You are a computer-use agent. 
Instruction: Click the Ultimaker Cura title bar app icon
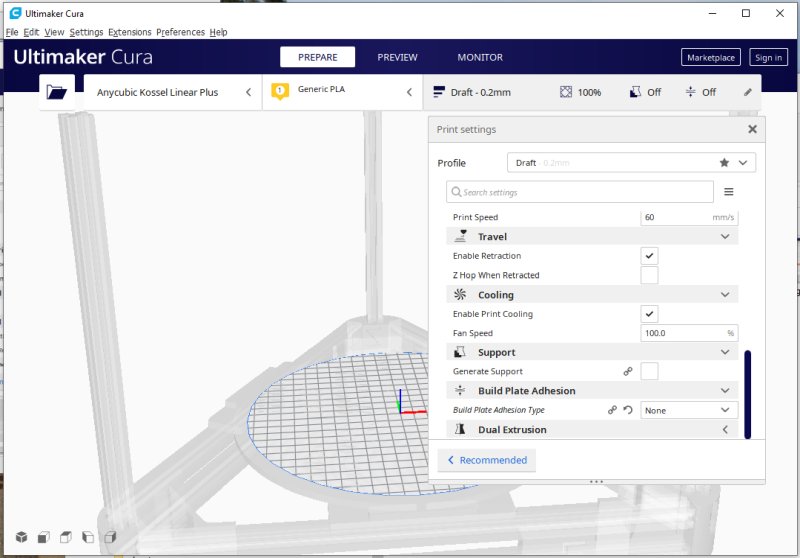[x=16, y=13]
